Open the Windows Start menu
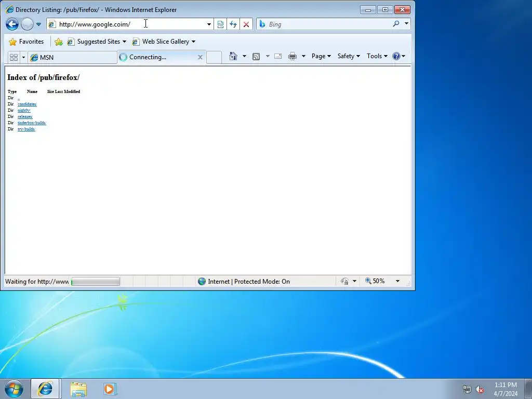 pos(14,389)
